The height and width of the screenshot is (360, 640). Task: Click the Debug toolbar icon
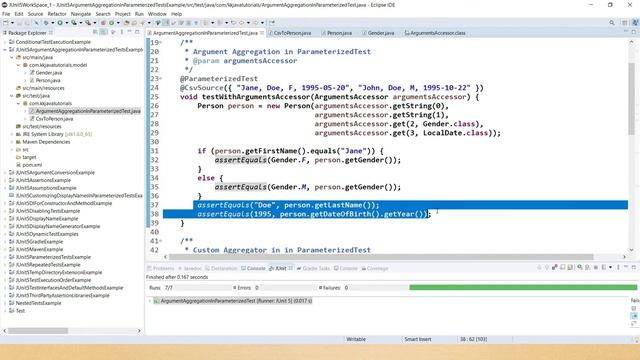point(46,23)
